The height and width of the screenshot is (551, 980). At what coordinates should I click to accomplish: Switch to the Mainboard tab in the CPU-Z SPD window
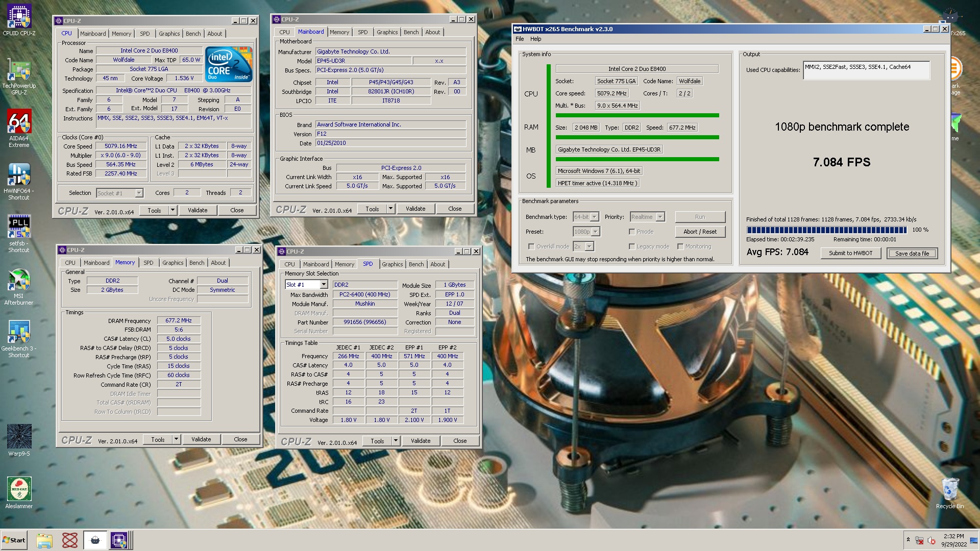point(315,264)
